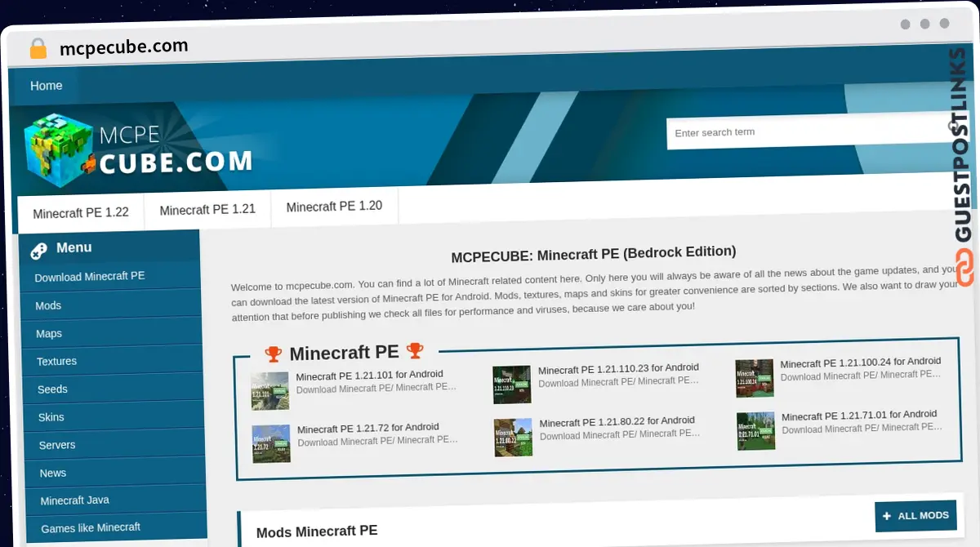Click thumbnail for Minecraft PE 1.21.110.23
Viewport: 980px width, 547px height.
512,385
